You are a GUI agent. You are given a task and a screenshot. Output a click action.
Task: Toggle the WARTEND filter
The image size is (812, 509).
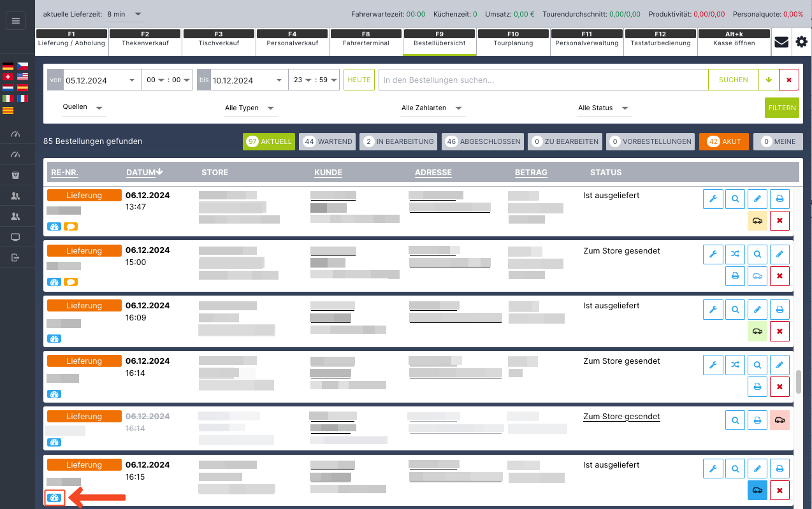(328, 141)
